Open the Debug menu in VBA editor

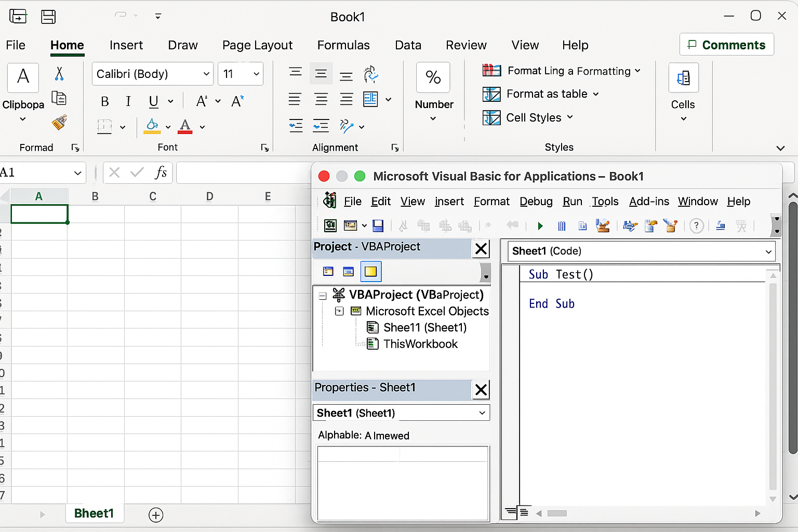click(x=536, y=202)
